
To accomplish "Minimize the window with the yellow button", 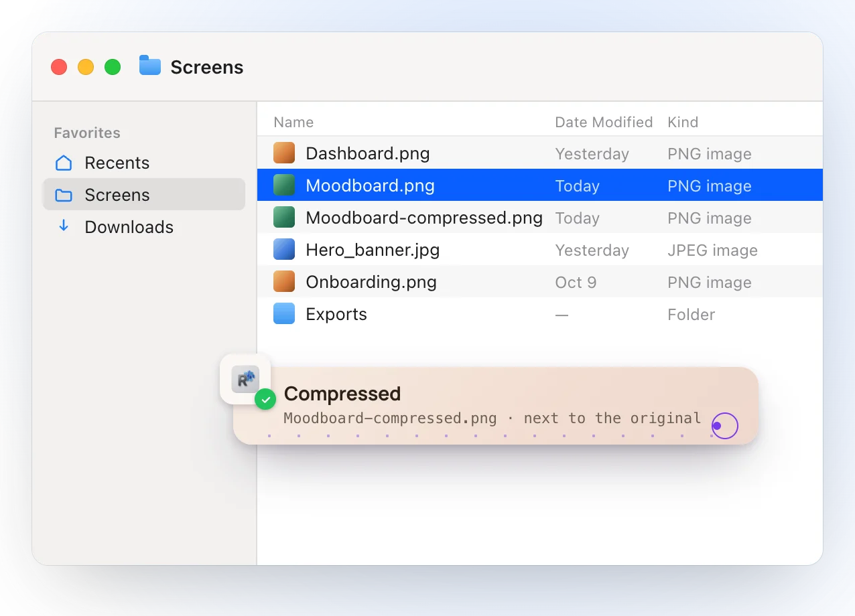I will coord(86,67).
